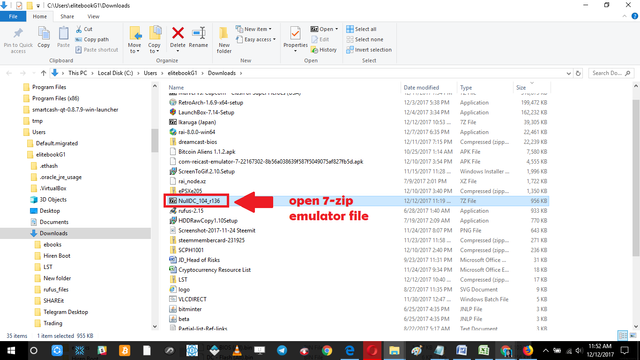640x360 pixels.
Task: Go up one folder level arrow
Action: tap(43, 73)
